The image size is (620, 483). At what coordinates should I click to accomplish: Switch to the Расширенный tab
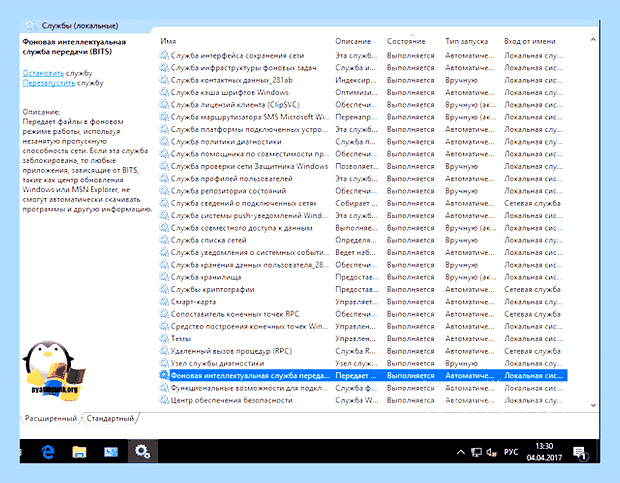pyautogui.click(x=51, y=418)
